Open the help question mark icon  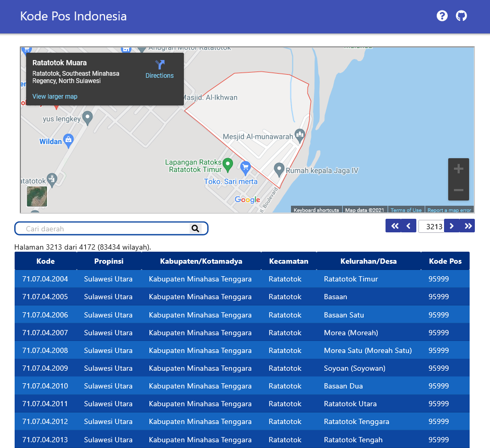pos(442,16)
